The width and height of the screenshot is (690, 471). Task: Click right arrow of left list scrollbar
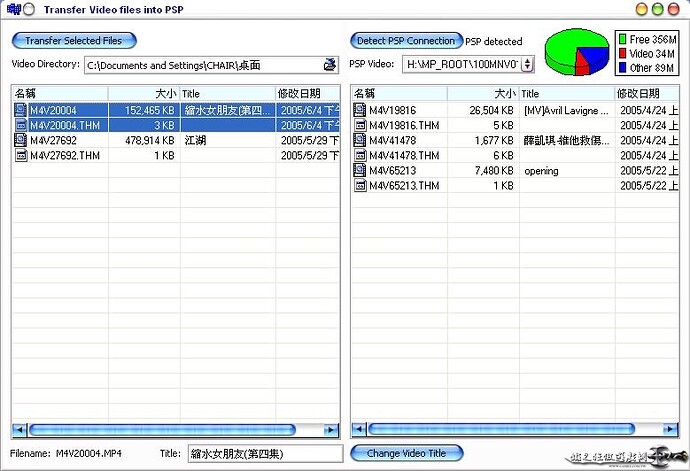click(330, 429)
